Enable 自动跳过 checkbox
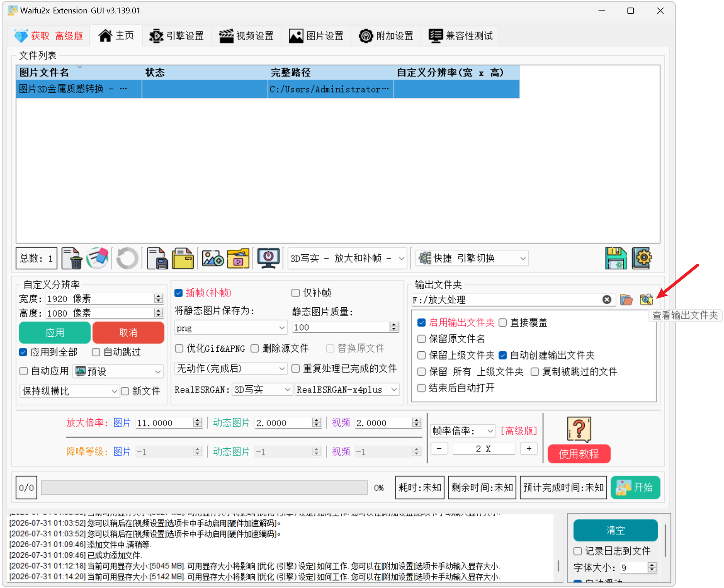The image size is (724, 588). pyautogui.click(x=96, y=352)
